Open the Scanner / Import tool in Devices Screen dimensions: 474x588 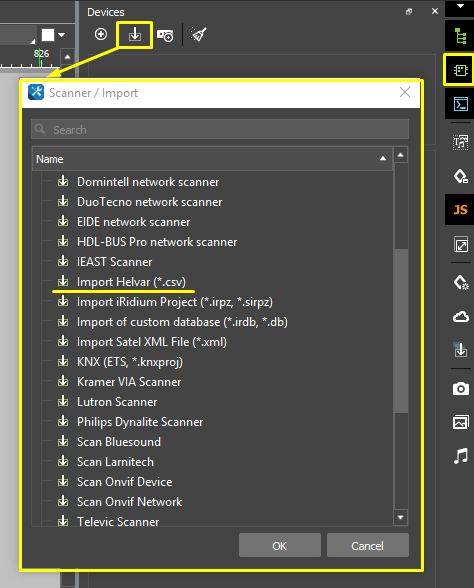point(135,35)
